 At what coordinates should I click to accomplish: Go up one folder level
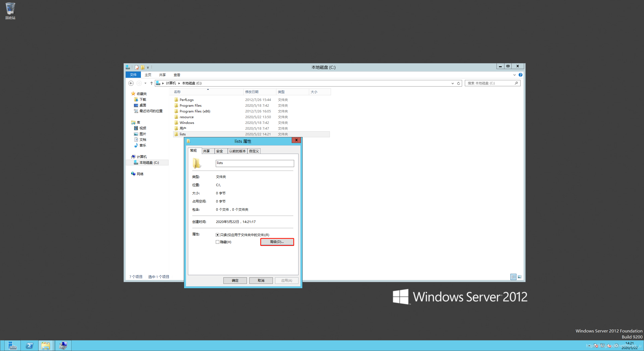(x=152, y=83)
